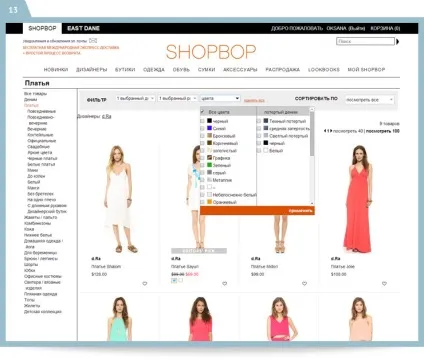Switch to SHOPBOP top tab
The image size is (424, 360).
(42, 28)
